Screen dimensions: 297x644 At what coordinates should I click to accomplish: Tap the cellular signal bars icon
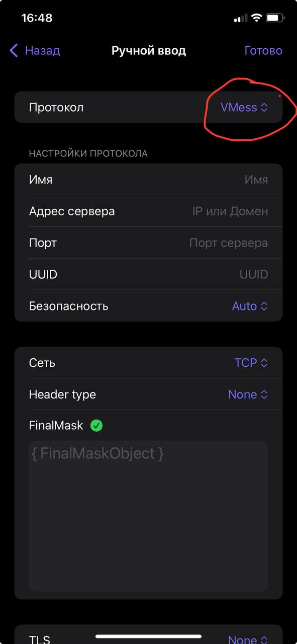(x=241, y=19)
